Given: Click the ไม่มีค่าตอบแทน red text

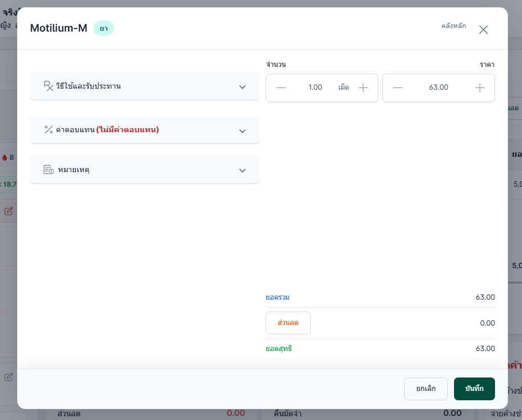Looking at the screenshot, I should [128, 130].
